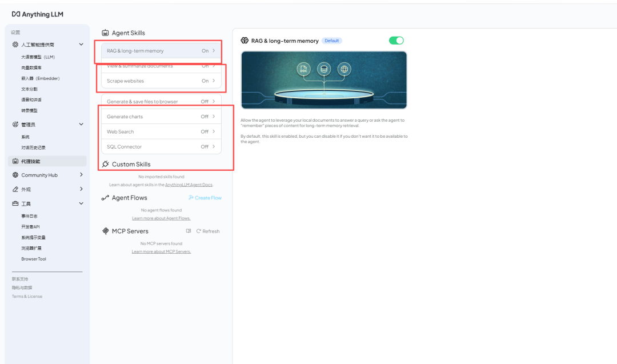
Task: Open 系统提示变量 page
Action: click(33, 238)
